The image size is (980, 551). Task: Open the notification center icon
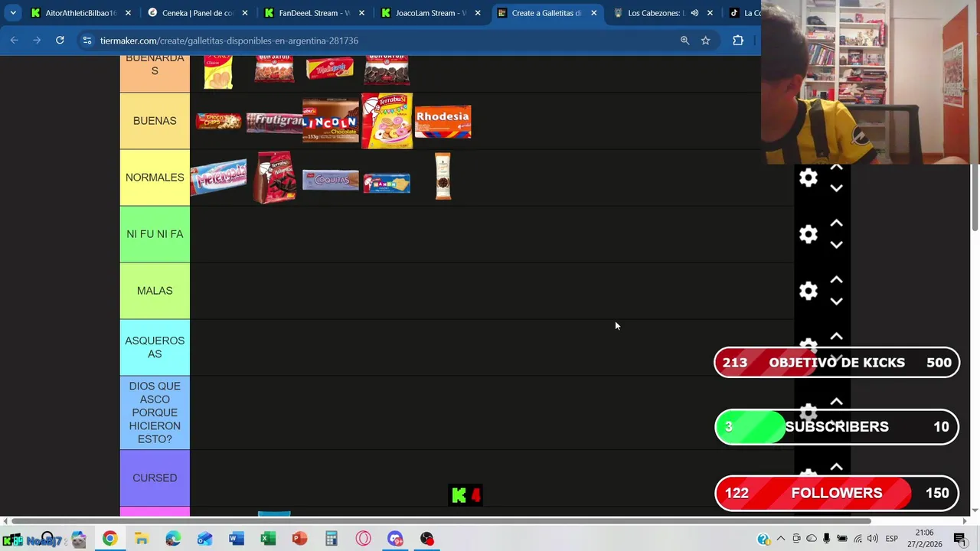pyautogui.click(x=959, y=539)
